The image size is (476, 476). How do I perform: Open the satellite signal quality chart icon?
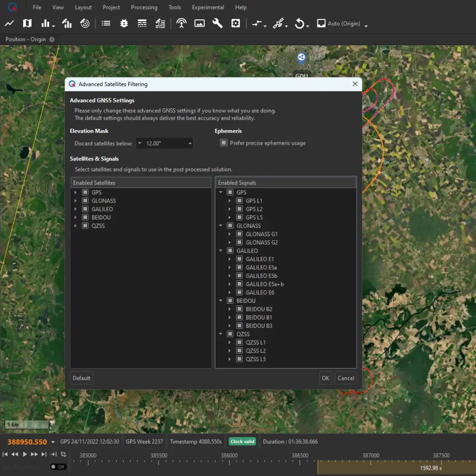[67, 23]
